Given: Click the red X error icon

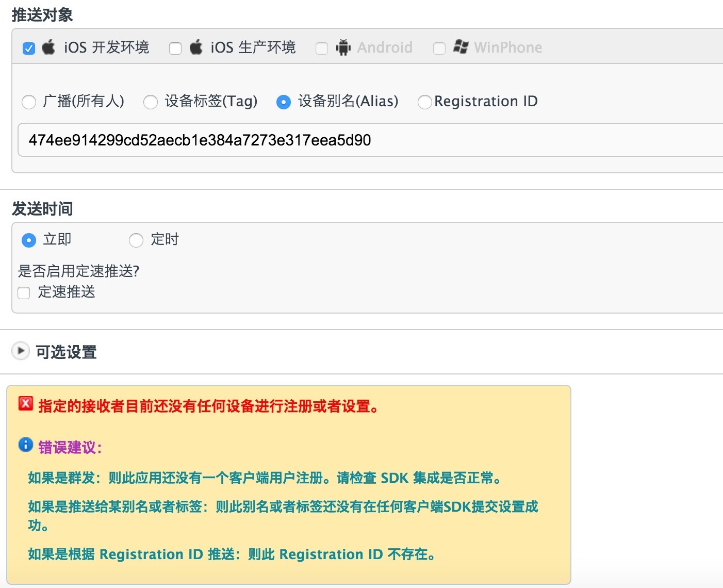Looking at the screenshot, I should pyautogui.click(x=26, y=404).
